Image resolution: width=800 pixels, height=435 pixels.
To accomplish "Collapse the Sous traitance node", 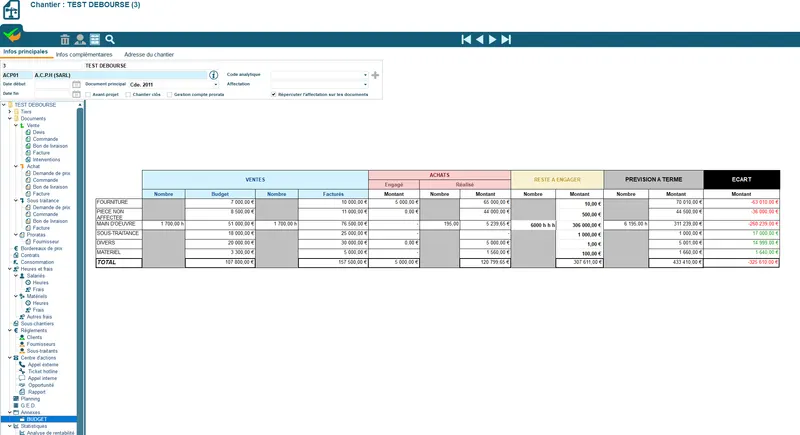I will click(16, 200).
